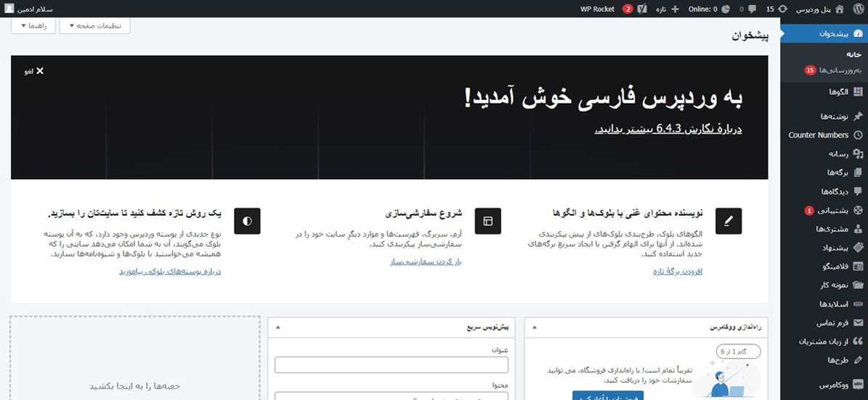Click the Online: 0 visitors indicator
Image resolution: width=868 pixels, height=400 pixels.
click(x=709, y=9)
